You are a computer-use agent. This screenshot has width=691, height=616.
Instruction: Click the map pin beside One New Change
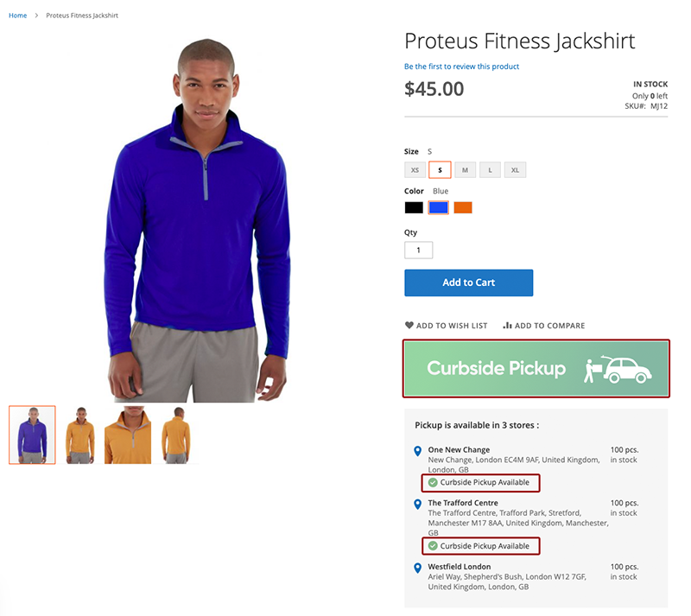[418, 451]
